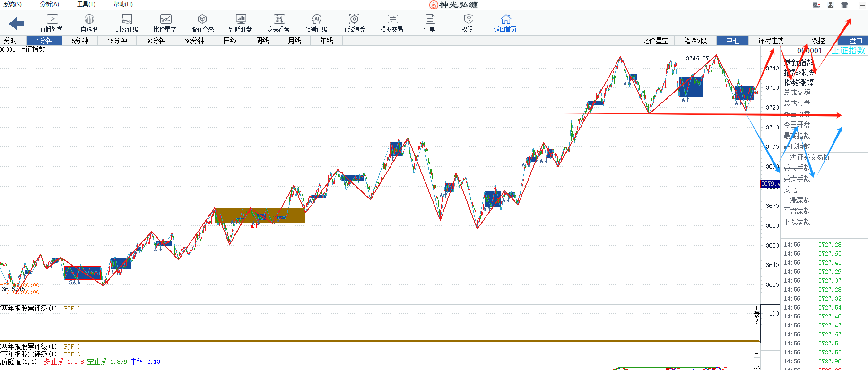Open the 自选股 watchlist
868x370 pixels.
89,23
